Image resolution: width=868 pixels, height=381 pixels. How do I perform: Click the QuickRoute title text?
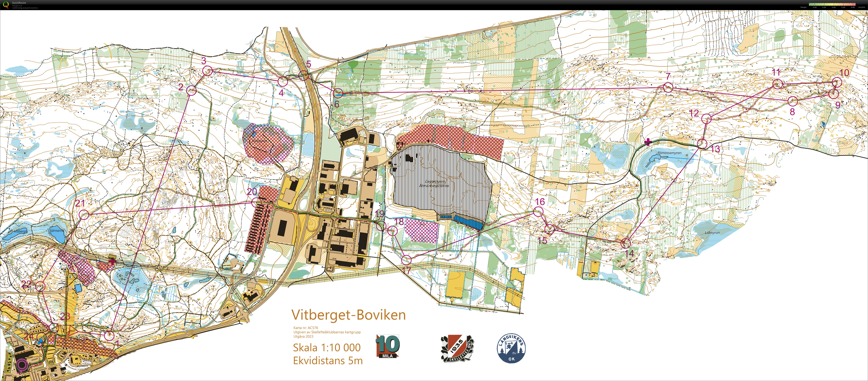pos(19,3)
